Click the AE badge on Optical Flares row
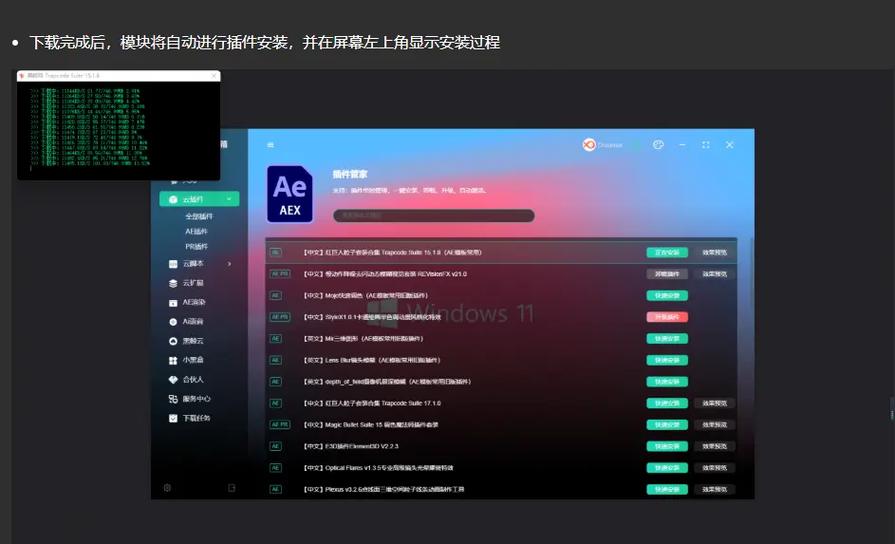Image resolution: width=895 pixels, height=544 pixels. pos(276,468)
